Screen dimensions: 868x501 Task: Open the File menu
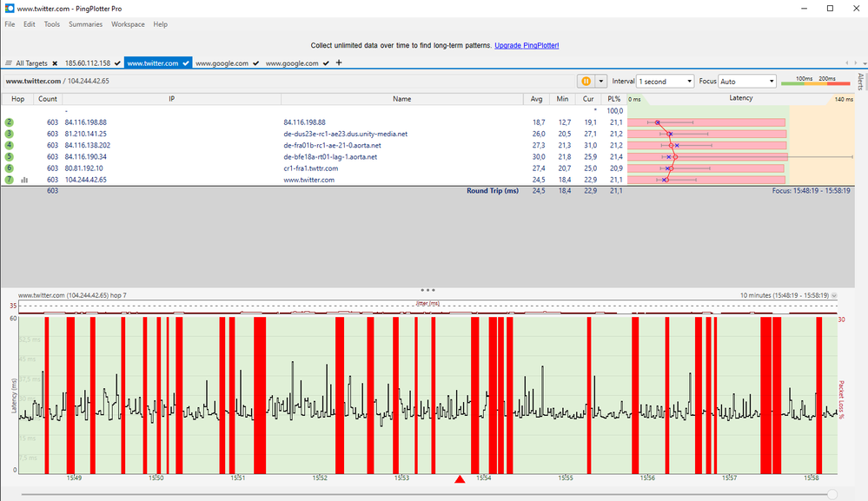tap(10, 24)
